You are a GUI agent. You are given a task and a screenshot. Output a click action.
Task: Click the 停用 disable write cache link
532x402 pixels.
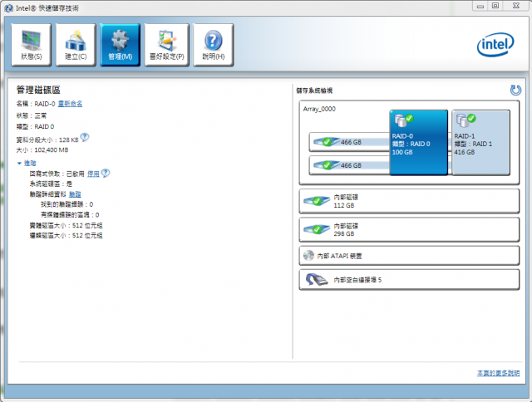93,174
